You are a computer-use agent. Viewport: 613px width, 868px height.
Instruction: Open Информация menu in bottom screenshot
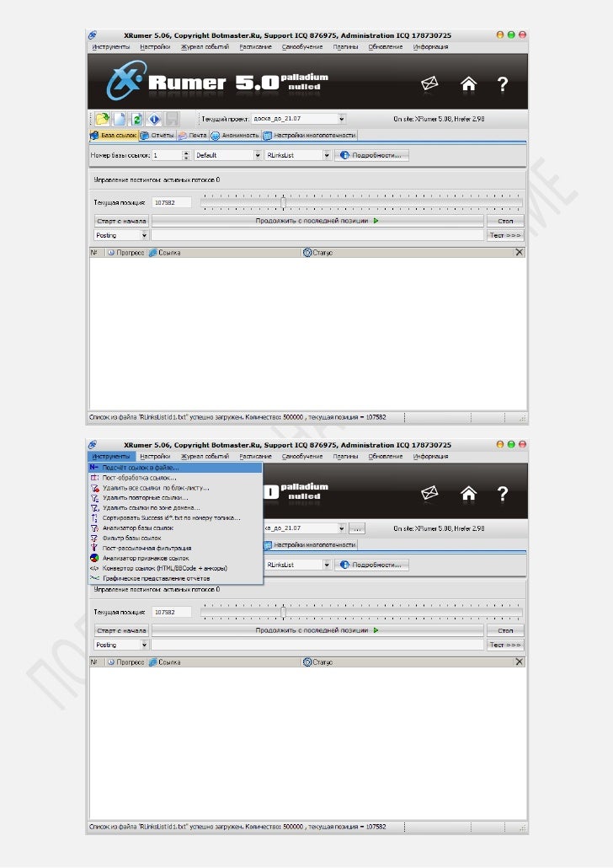coord(430,457)
